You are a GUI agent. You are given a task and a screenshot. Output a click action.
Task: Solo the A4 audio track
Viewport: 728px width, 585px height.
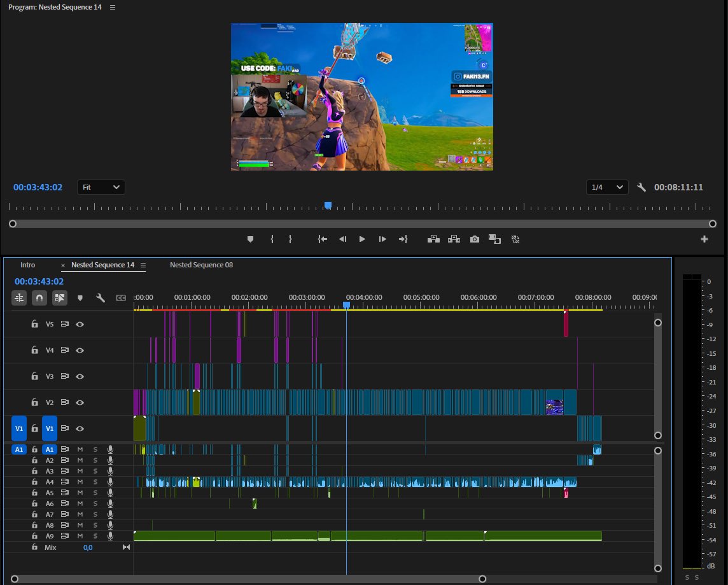tap(95, 482)
